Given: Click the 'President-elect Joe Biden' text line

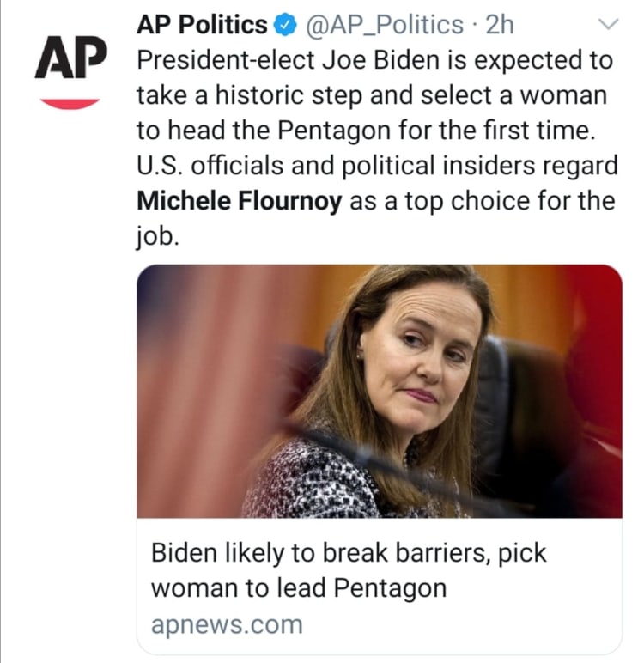Looking at the screenshot, I should [375, 61].
